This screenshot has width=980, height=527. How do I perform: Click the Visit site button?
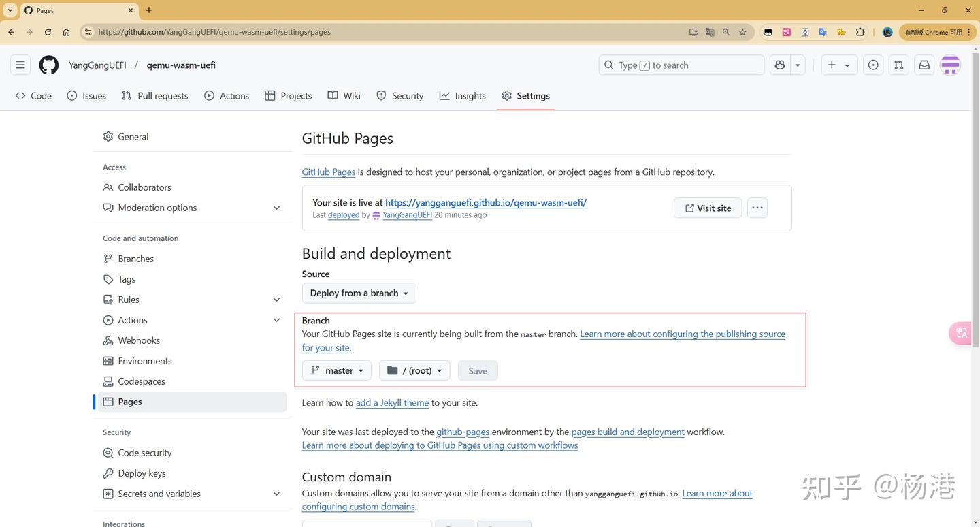tap(708, 208)
